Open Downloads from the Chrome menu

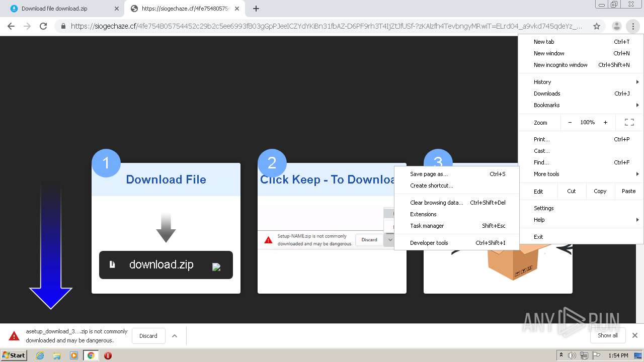point(581,94)
